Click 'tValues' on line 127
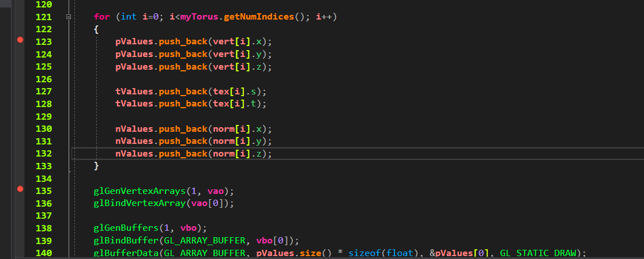Screen dimensions: 644x259 point(134,92)
